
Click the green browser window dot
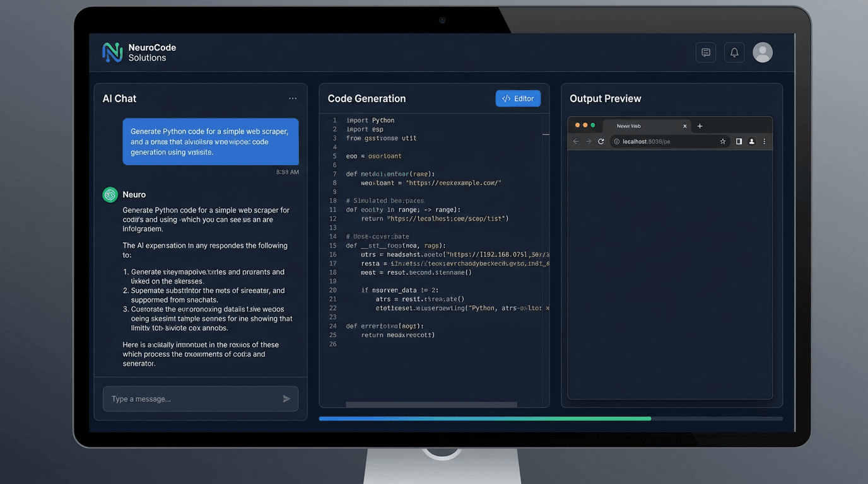pos(593,126)
